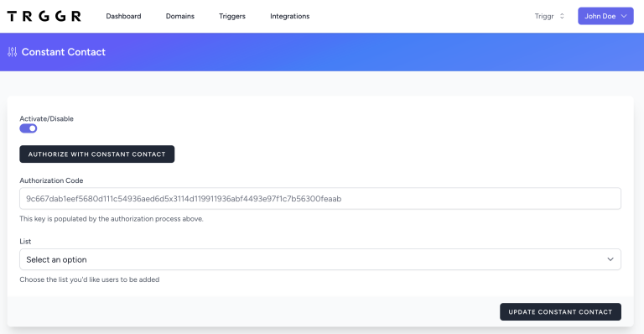
Task: Click Authorize with Constant Contact button
Action: [97, 154]
